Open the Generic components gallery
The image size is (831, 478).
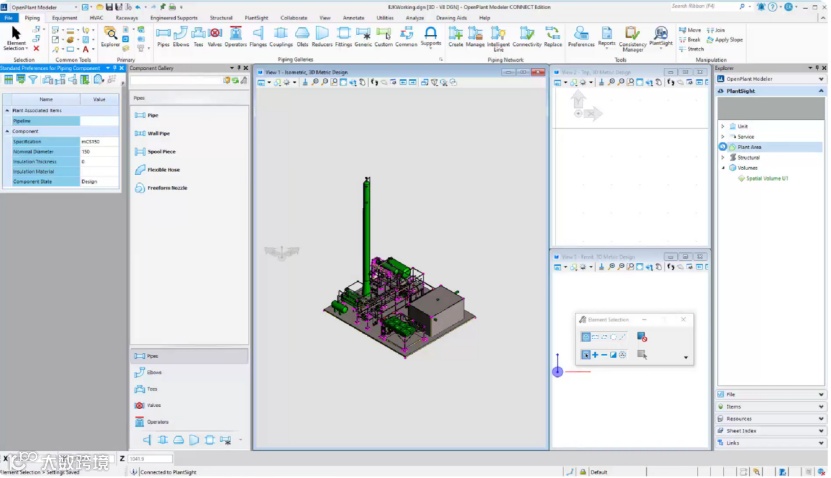[363, 37]
